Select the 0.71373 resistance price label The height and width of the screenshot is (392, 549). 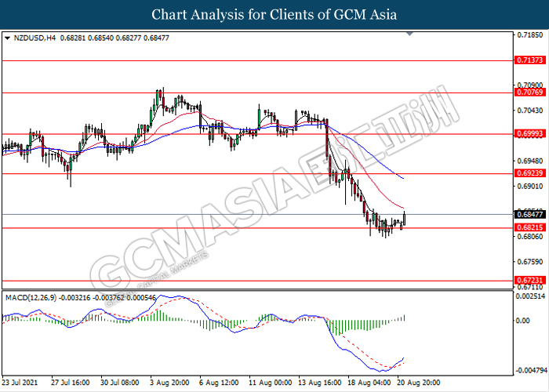tap(529, 60)
